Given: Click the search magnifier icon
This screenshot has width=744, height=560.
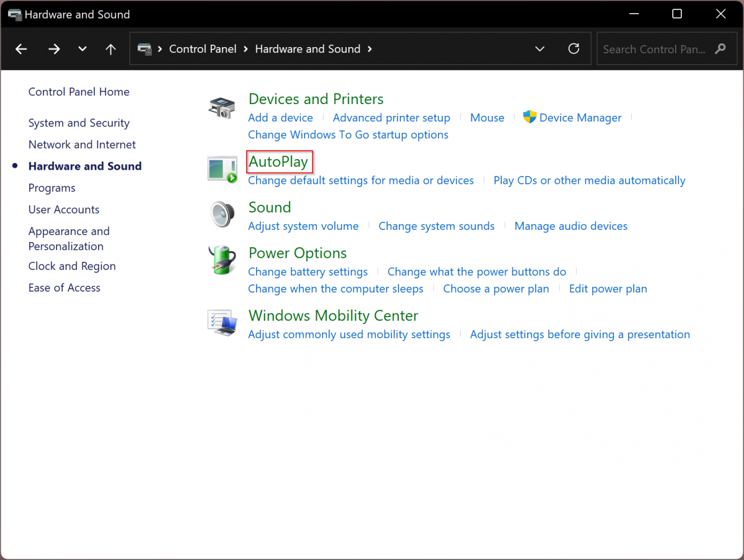Looking at the screenshot, I should [720, 49].
